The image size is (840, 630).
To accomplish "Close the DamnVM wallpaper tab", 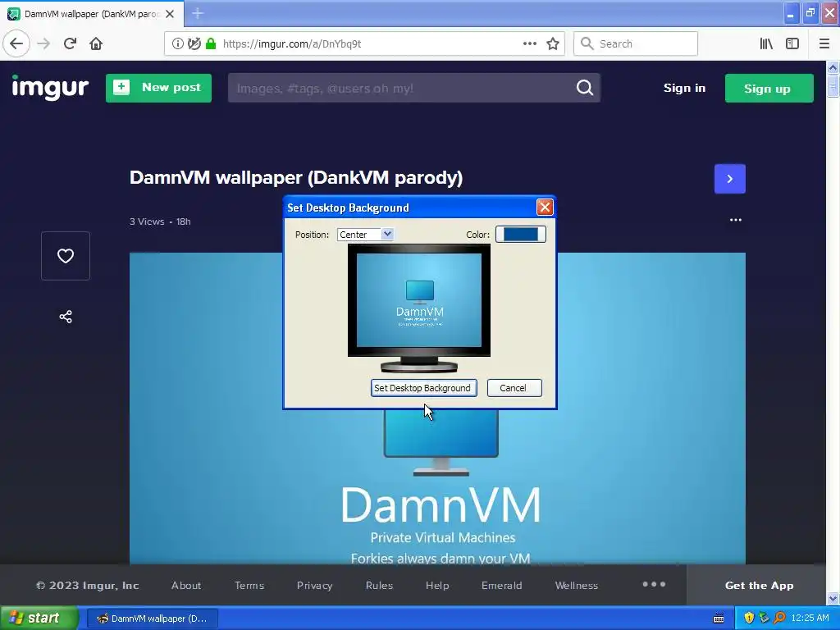I will click(x=170, y=14).
